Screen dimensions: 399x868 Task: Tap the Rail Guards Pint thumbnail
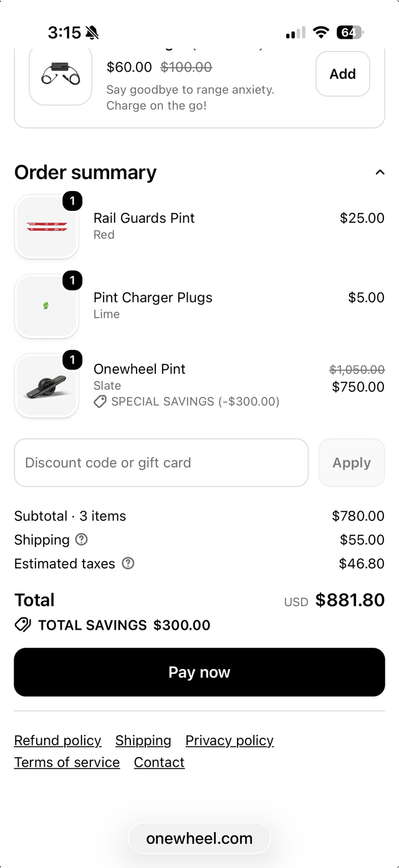[x=47, y=227]
